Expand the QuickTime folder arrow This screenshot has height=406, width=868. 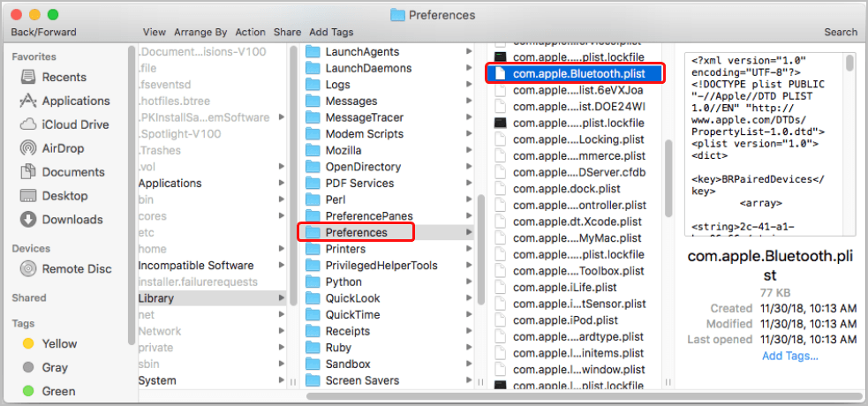pyautogui.click(x=469, y=315)
